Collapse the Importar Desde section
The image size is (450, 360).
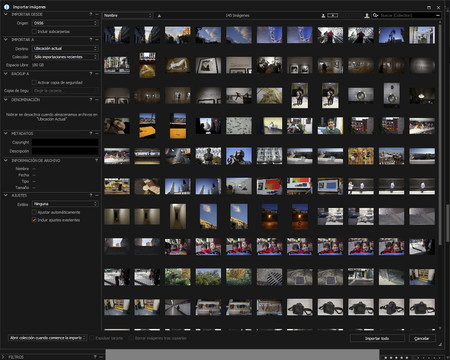point(6,14)
